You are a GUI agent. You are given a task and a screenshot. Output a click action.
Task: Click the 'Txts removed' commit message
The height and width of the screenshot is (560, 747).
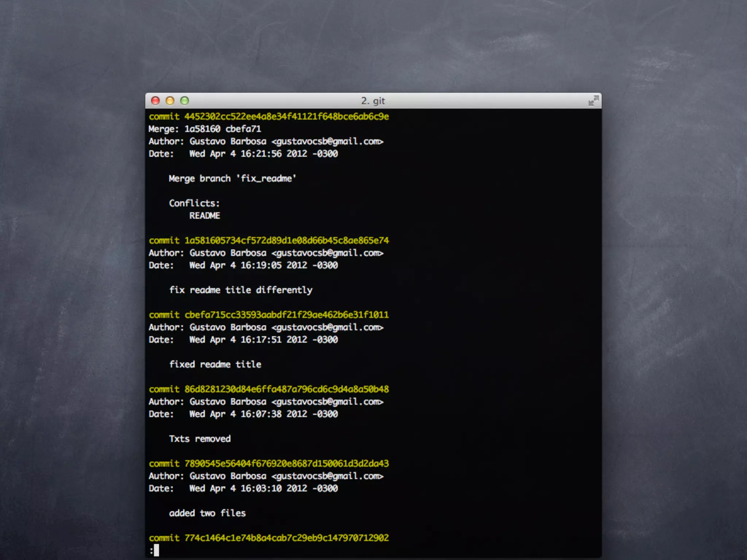click(200, 439)
